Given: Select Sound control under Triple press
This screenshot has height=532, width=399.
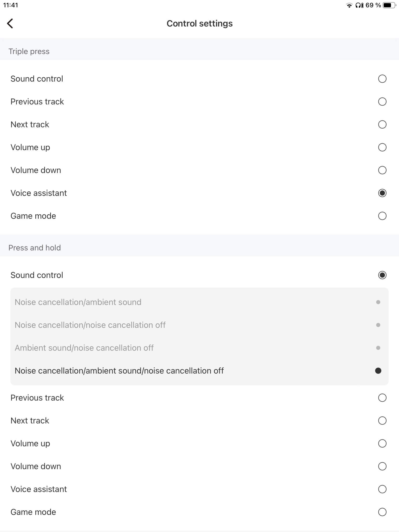Looking at the screenshot, I should click(x=382, y=79).
